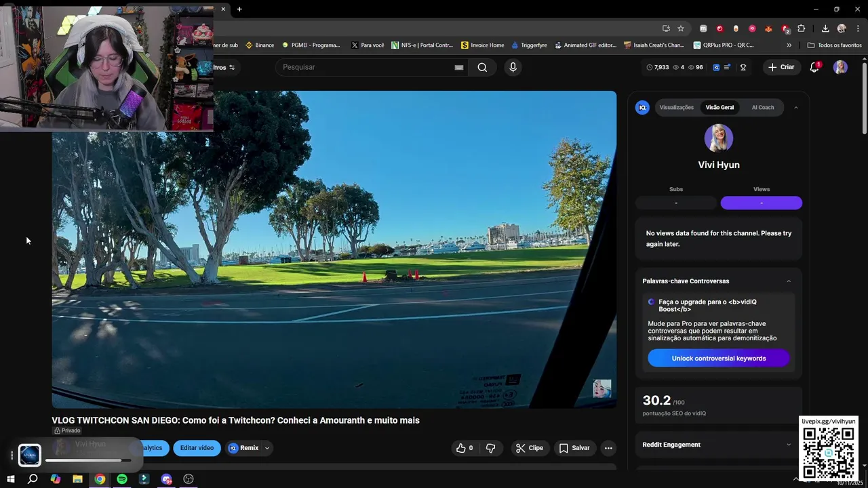This screenshot has height=488, width=868.
Task: Open Chrome profile avatar
Action: (x=842, y=28)
